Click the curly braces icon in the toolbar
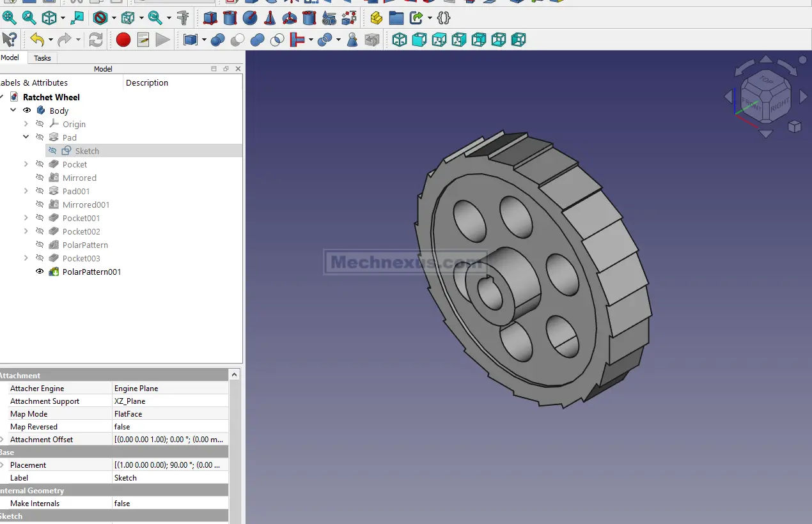The width and height of the screenshot is (812, 524). click(444, 18)
